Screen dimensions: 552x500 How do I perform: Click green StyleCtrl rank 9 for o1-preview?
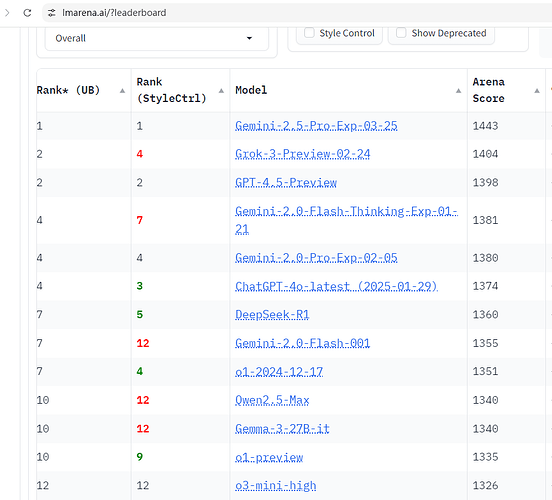(x=140, y=457)
